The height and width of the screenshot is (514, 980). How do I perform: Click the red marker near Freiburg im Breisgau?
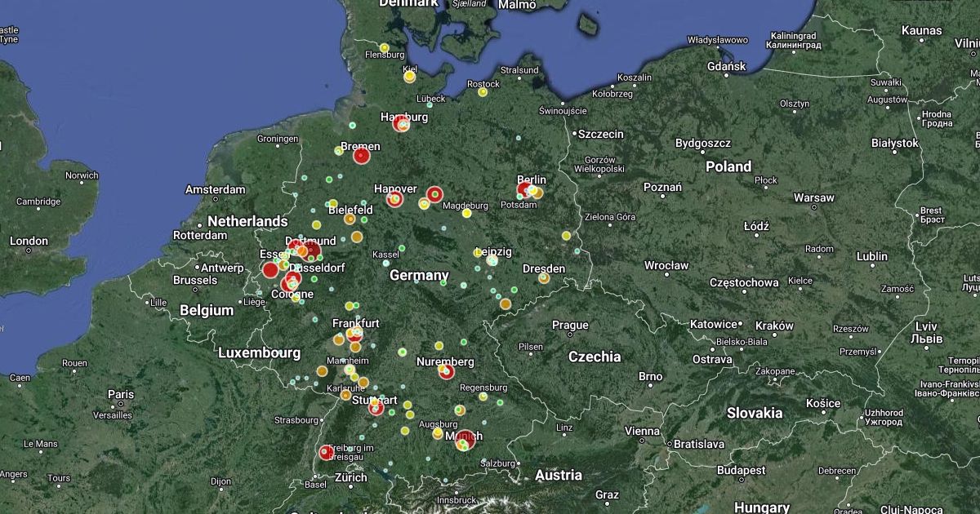[326, 452]
